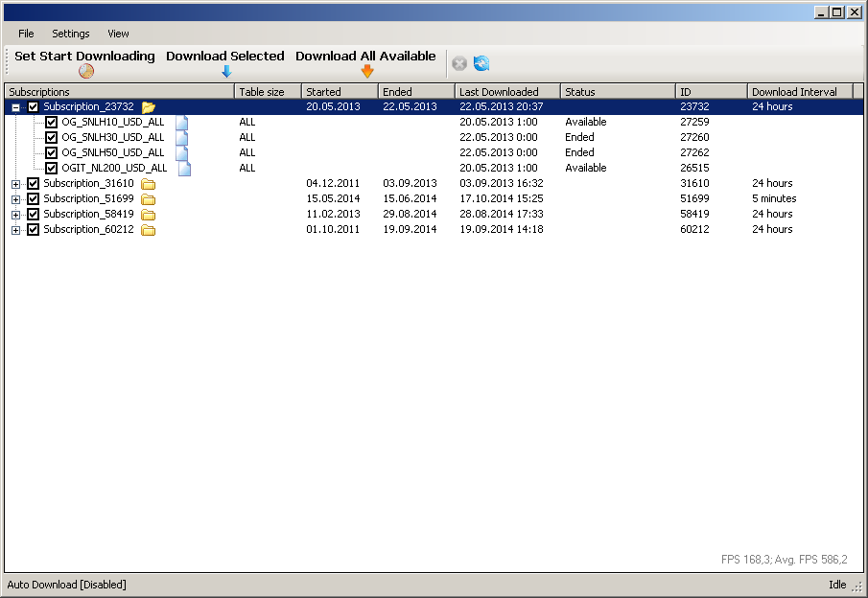Viewport: 868px width, 598px height.
Task: Toggle the Subscription_60212 checkbox
Action: point(34,230)
